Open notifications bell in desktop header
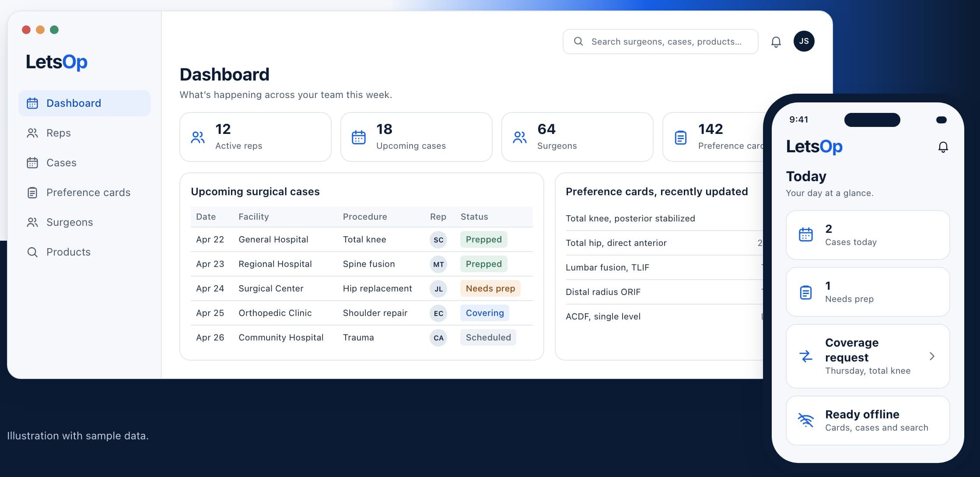 (776, 42)
